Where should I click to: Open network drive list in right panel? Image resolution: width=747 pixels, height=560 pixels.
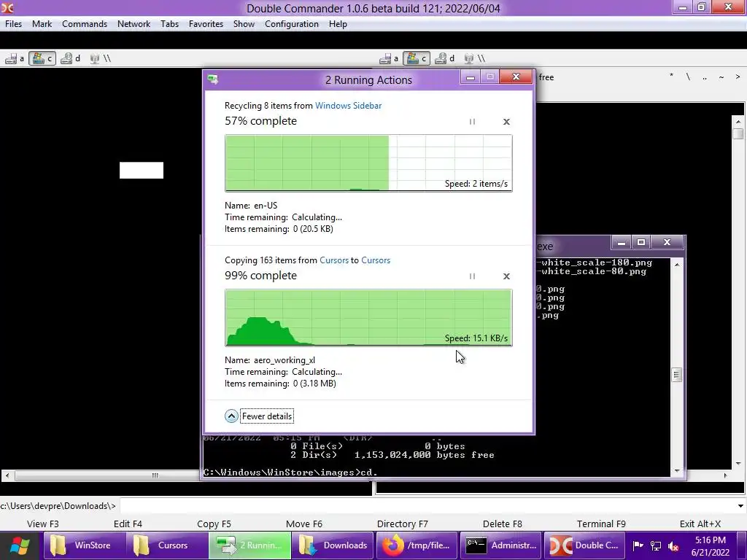[475, 58]
